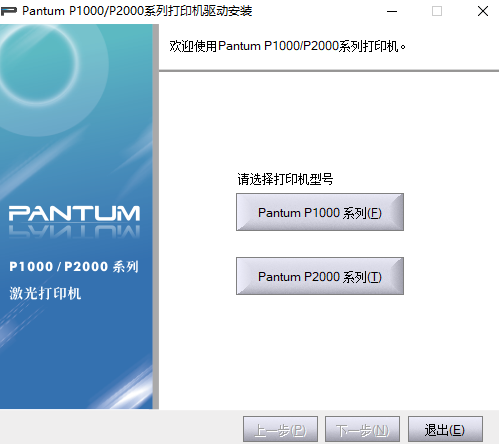Go back with the 上一步(P) button
This screenshot has width=499, height=444.
coord(280,429)
